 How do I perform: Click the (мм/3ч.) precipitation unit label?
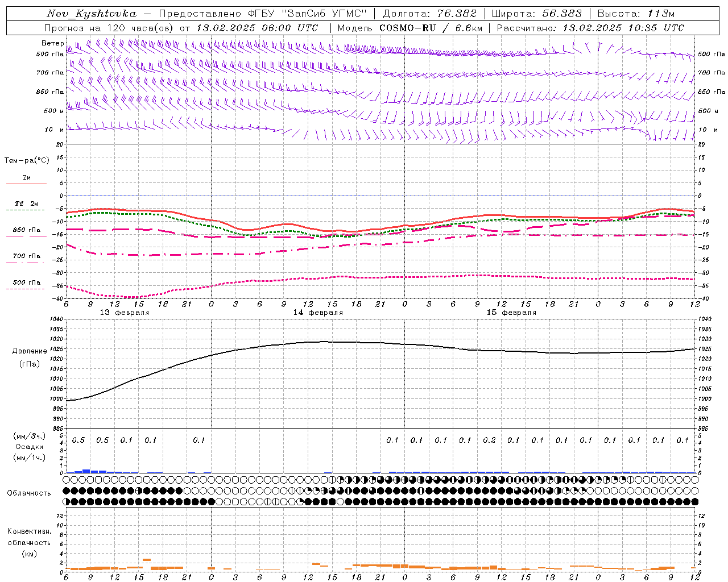click(x=30, y=436)
